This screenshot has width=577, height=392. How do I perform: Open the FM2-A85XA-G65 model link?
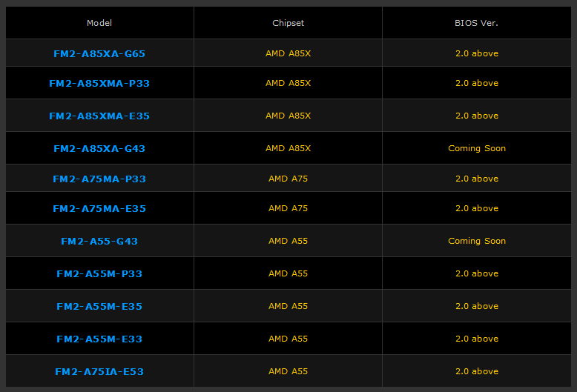[x=99, y=53]
